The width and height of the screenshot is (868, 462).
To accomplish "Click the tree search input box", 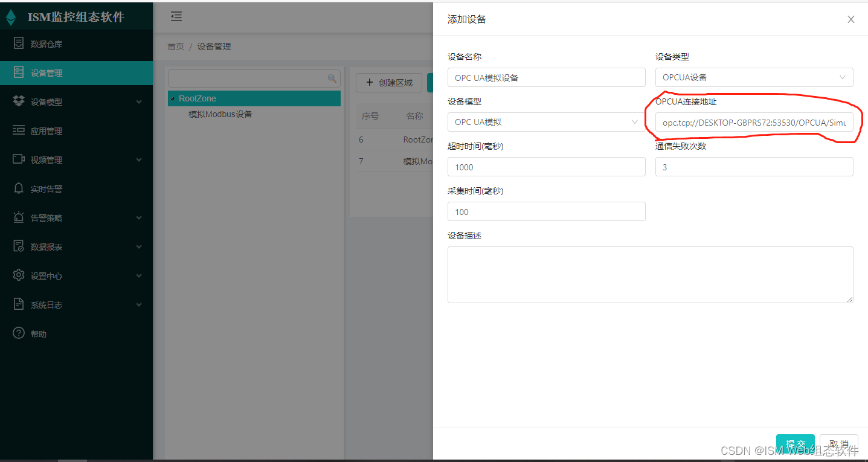I will [254, 78].
